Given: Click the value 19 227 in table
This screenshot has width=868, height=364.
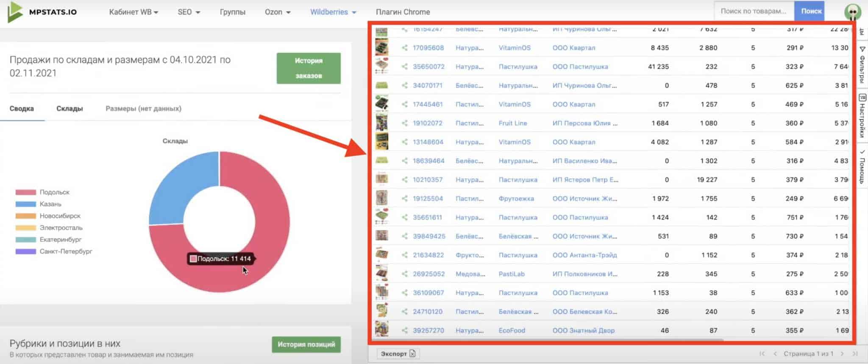Looking at the screenshot, I should pos(707,180).
